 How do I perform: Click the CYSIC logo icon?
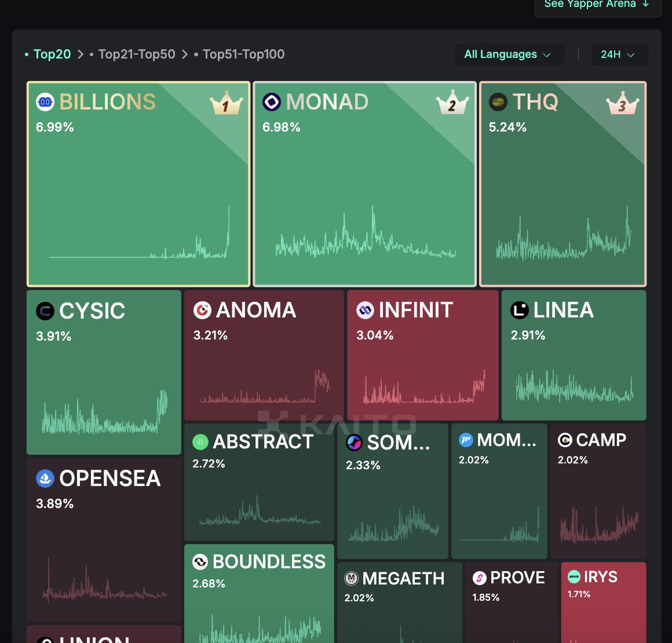click(x=45, y=311)
